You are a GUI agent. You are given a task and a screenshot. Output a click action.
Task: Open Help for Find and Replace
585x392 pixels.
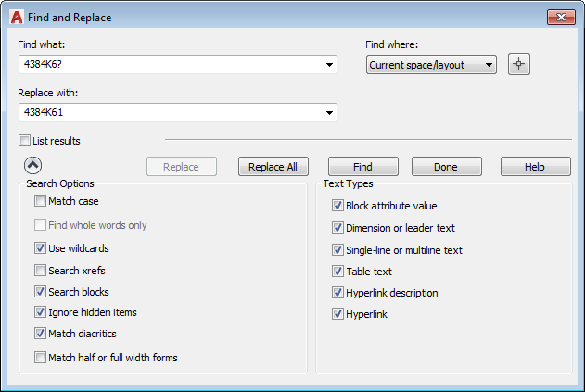[535, 167]
